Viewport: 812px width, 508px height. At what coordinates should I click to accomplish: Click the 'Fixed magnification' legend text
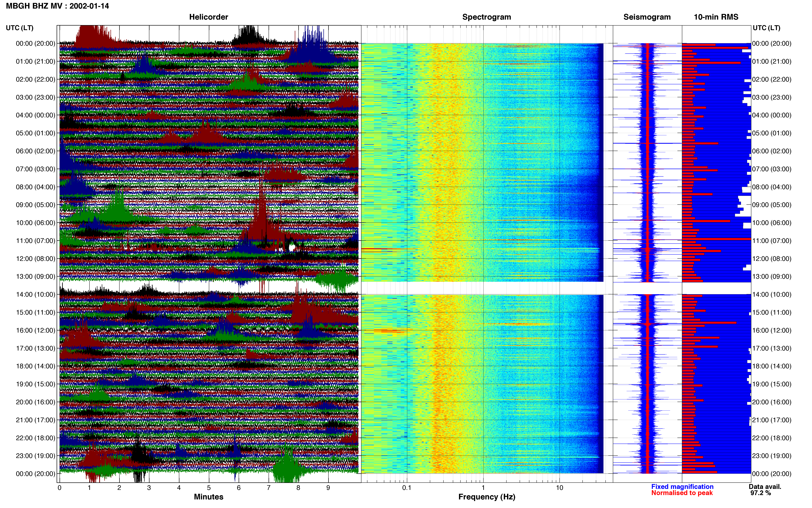682,486
